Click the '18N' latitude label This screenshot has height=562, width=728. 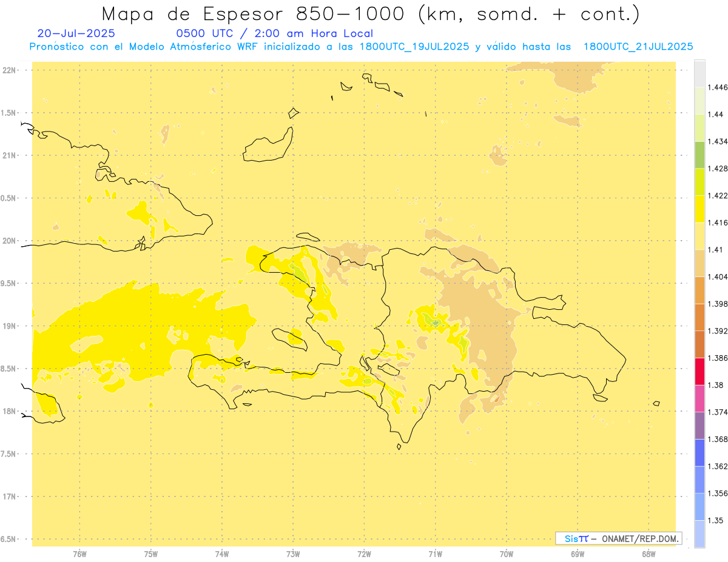(10, 411)
